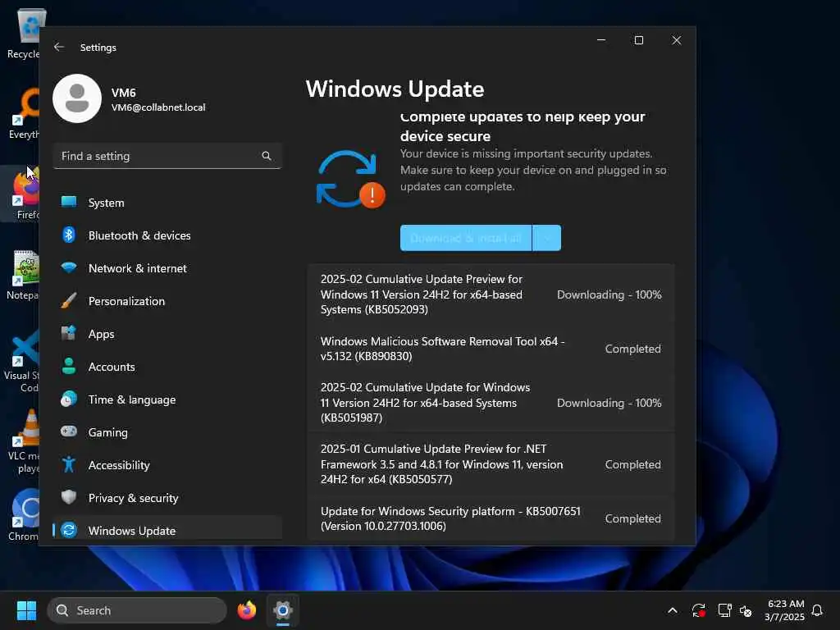Open Bluetooth & devices settings
Viewport: 840px width, 630px height.
point(167,235)
